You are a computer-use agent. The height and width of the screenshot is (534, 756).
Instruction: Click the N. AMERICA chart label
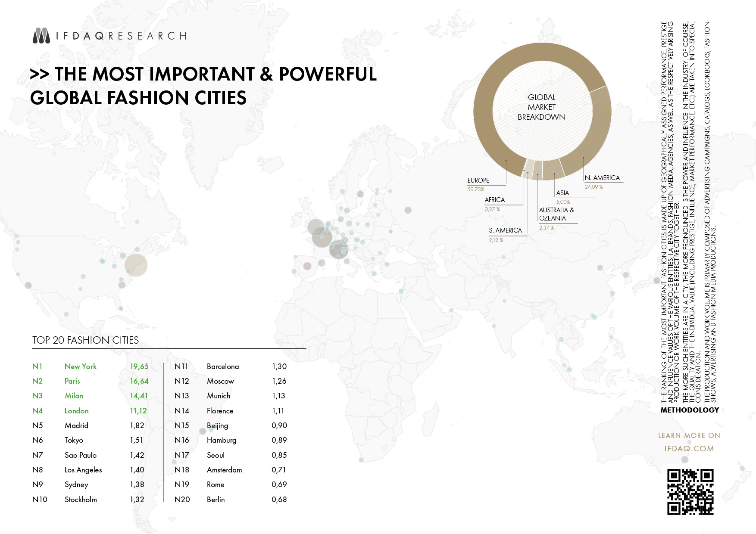[602, 178]
